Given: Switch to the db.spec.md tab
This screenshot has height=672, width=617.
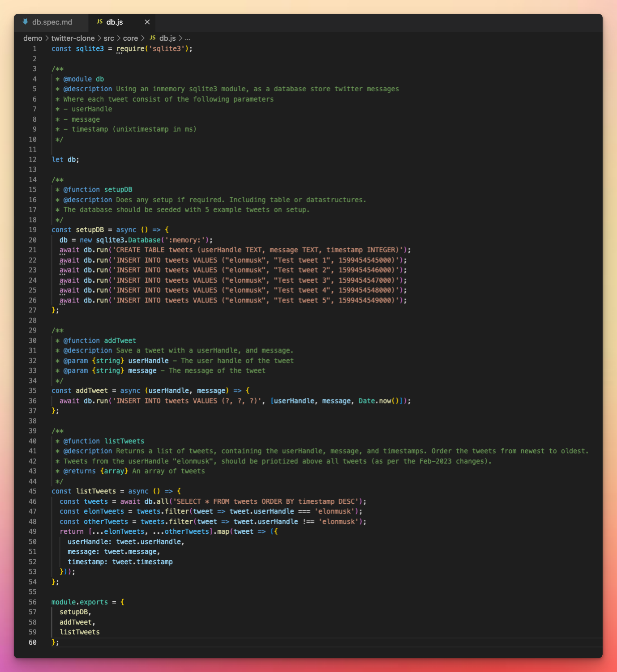Looking at the screenshot, I should (x=51, y=21).
